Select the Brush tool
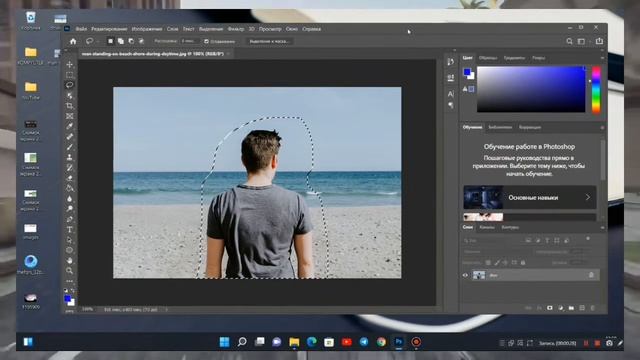640x360 pixels. 70,147
